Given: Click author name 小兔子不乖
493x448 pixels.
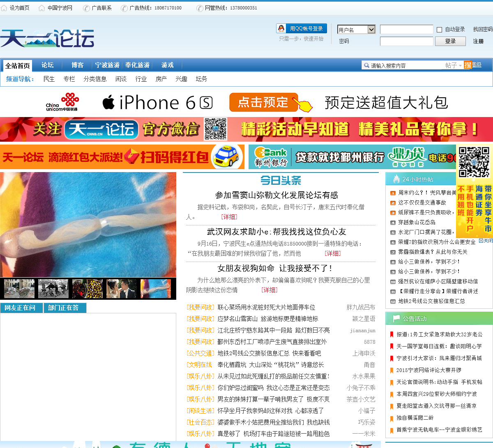Looking at the screenshot, I should click(x=361, y=388).
